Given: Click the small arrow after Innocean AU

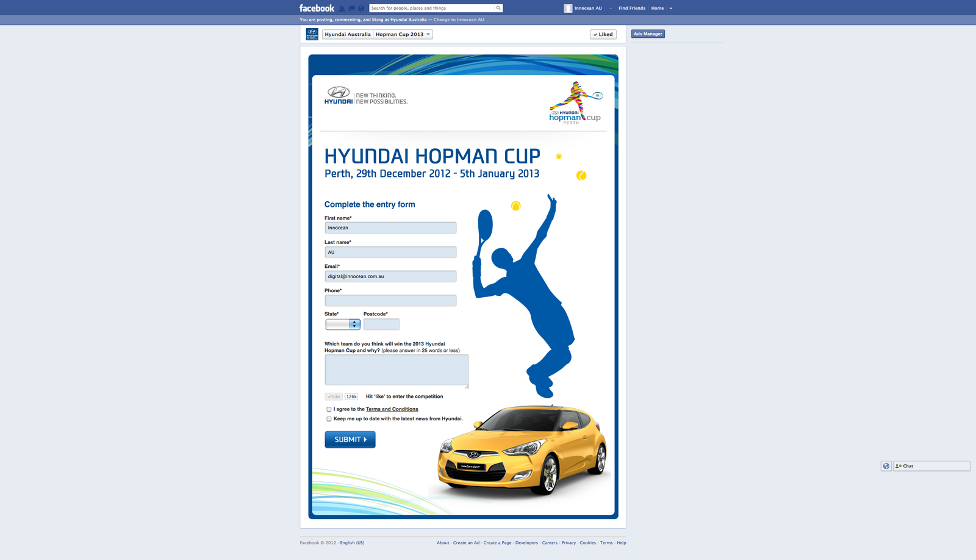Looking at the screenshot, I should [611, 9].
